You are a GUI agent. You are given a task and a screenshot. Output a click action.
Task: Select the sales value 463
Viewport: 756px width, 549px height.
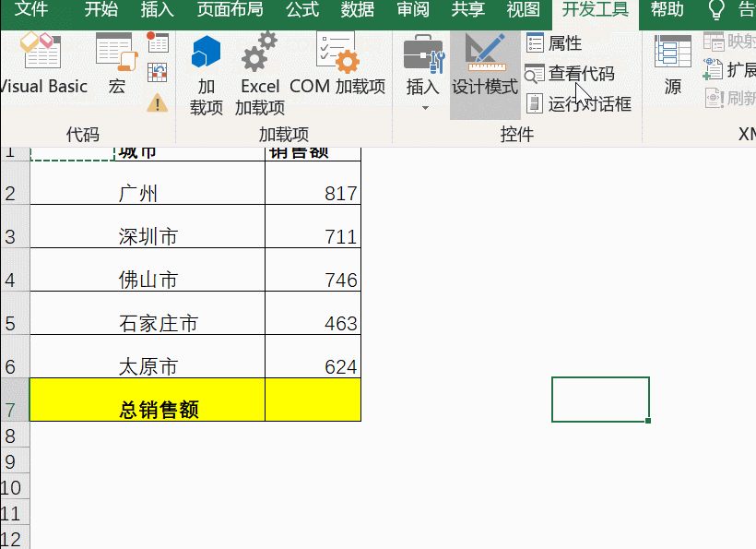[x=313, y=314]
